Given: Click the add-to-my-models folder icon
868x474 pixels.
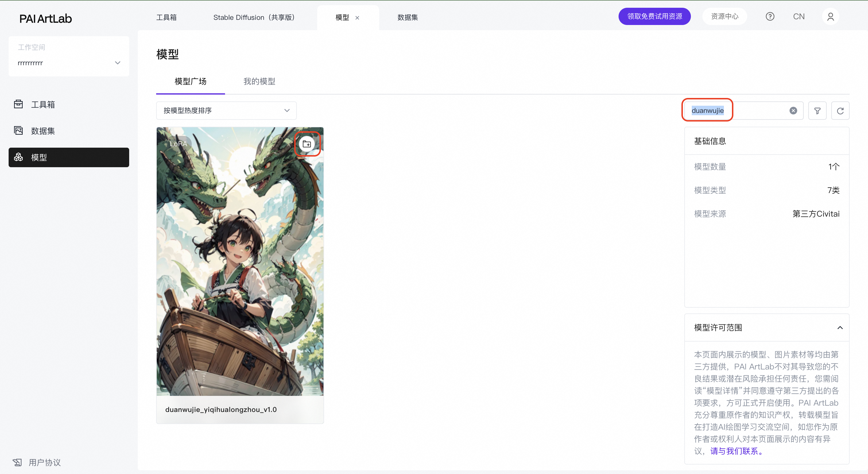Looking at the screenshot, I should click(307, 144).
